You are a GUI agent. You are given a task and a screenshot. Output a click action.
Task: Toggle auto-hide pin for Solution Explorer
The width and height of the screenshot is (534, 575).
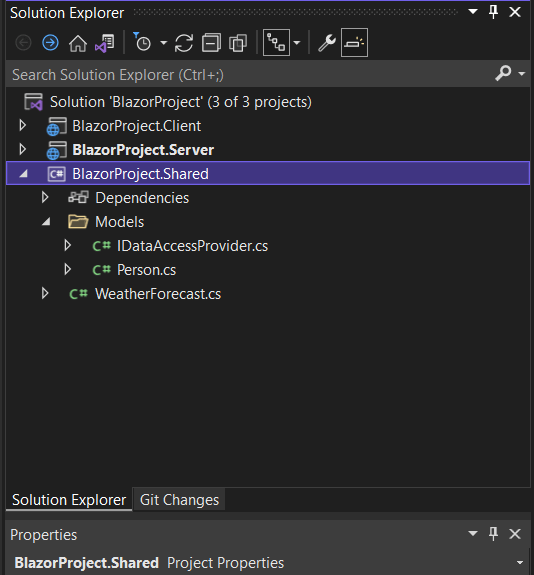click(494, 12)
